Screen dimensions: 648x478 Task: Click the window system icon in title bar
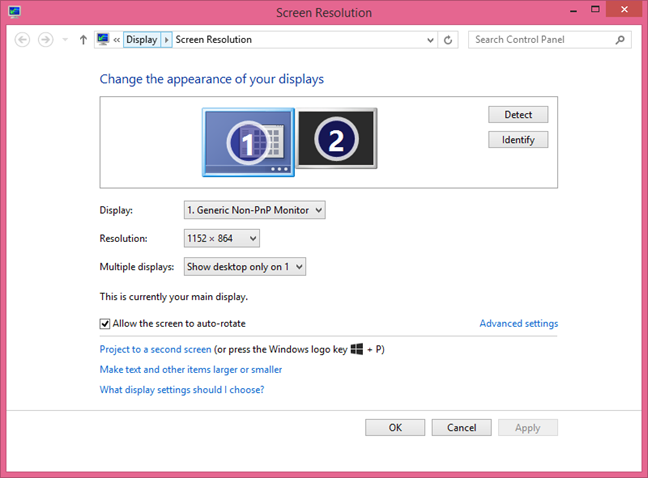[14, 12]
